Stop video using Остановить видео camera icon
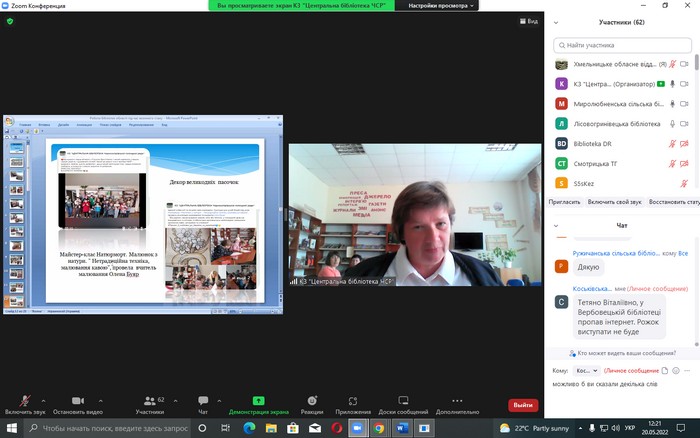The height and width of the screenshot is (438, 700). (78, 399)
